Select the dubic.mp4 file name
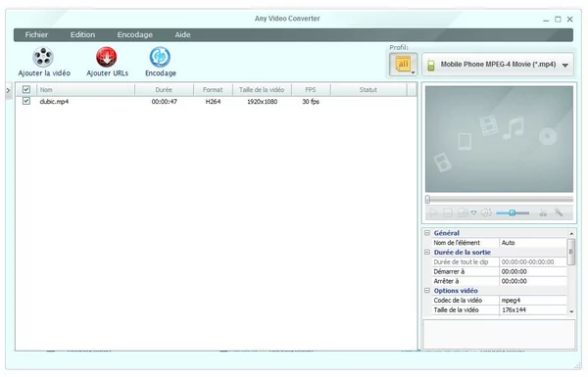The width and height of the screenshot is (588, 377). [54, 102]
